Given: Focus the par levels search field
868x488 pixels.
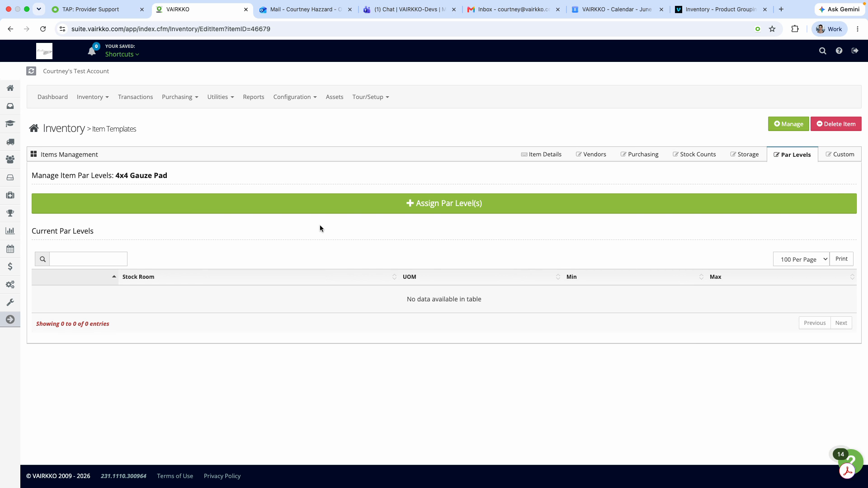Looking at the screenshot, I should pyautogui.click(x=88, y=259).
